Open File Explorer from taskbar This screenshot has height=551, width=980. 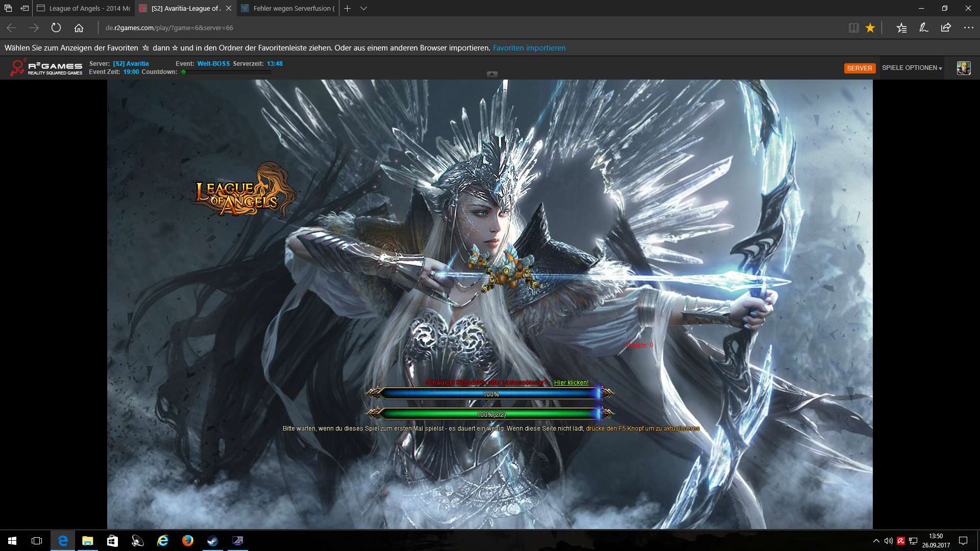[x=88, y=541]
